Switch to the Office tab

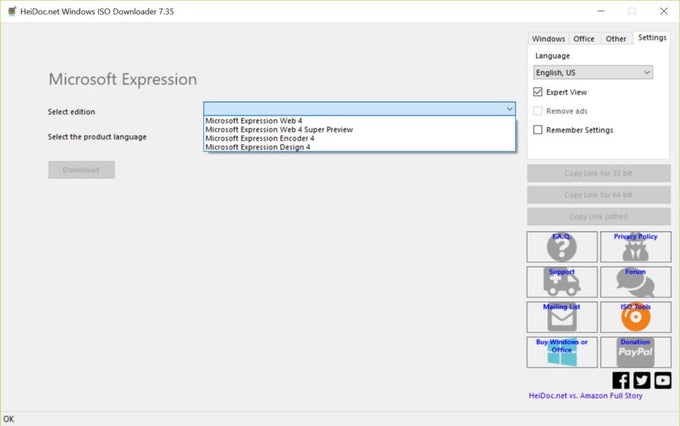point(584,39)
